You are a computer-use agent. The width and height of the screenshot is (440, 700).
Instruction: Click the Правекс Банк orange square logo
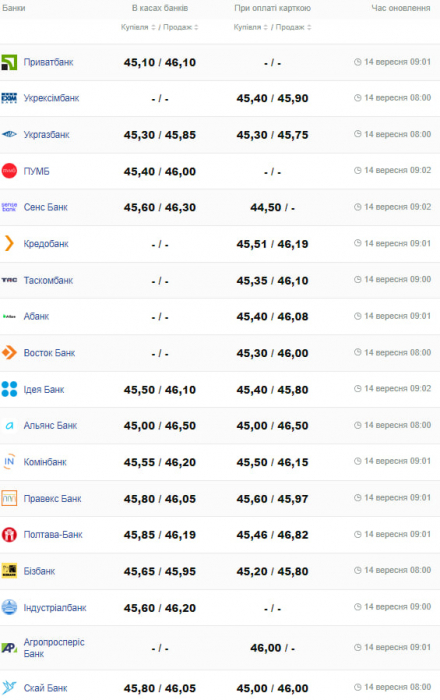pos(9,498)
